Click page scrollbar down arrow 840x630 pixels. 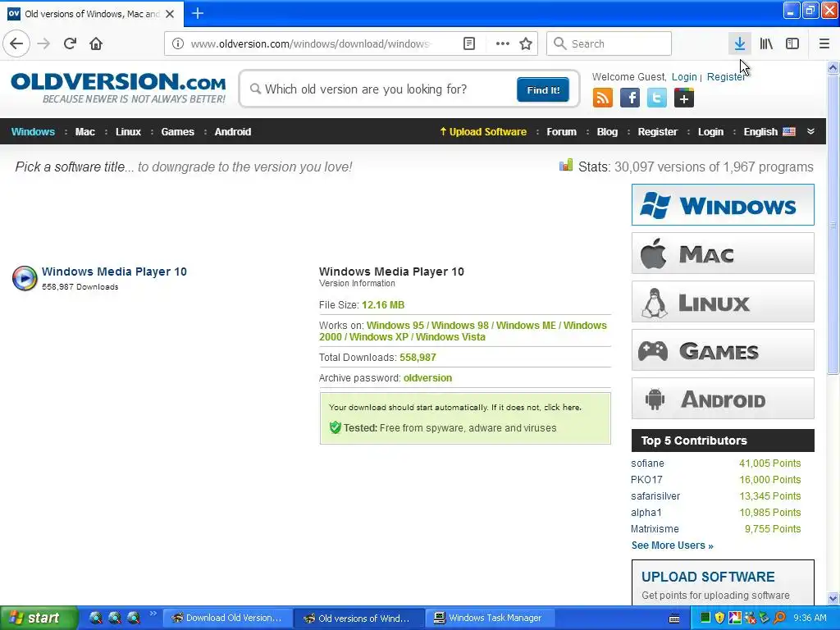[x=833, y=598]
